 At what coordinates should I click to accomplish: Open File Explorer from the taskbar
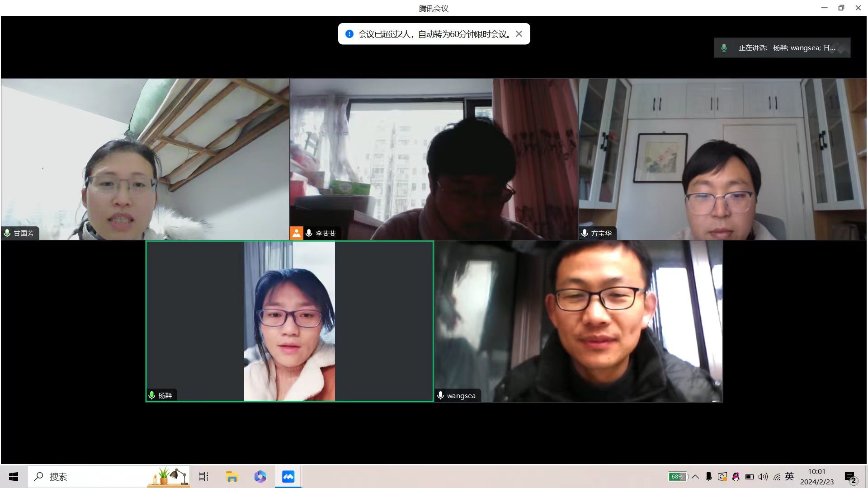point(232,477)
